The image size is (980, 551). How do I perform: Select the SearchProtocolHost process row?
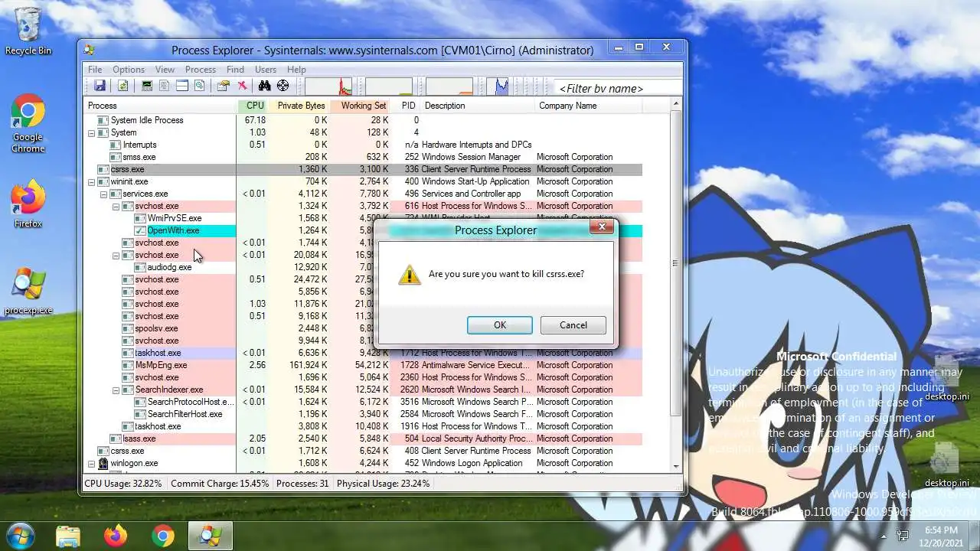[363, 402]
